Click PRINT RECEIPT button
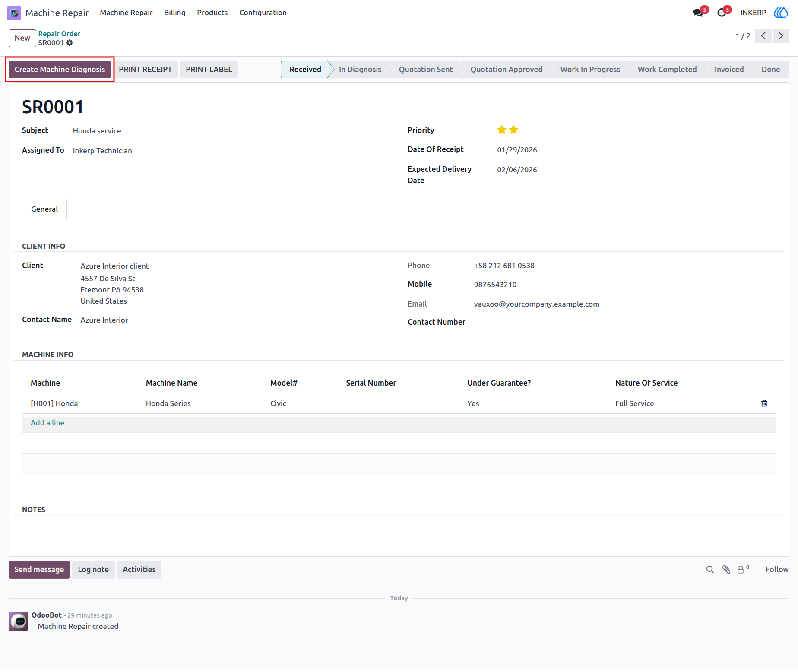 tap(146, 70)
